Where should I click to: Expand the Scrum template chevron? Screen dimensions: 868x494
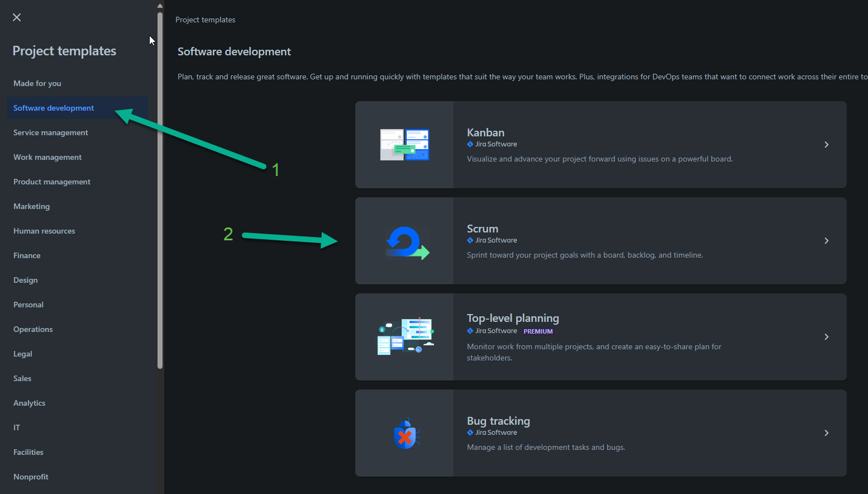tap(826, 241)
